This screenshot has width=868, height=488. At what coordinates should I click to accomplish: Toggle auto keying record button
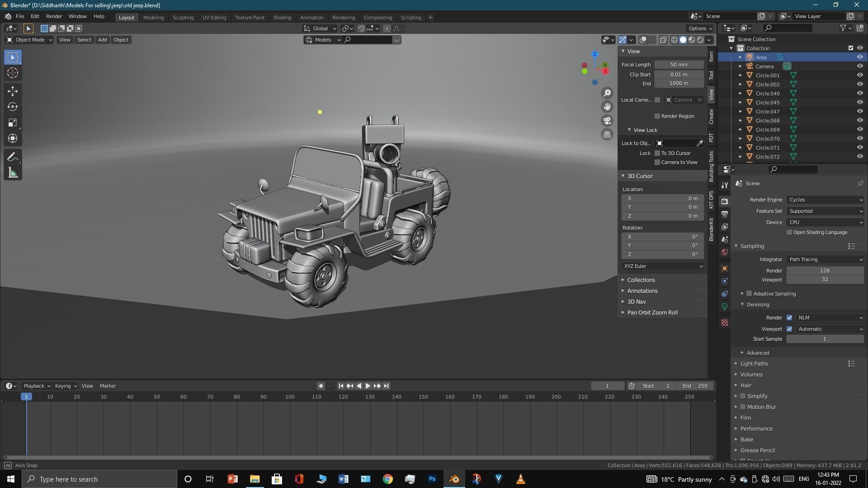click(x=321, y=386)
